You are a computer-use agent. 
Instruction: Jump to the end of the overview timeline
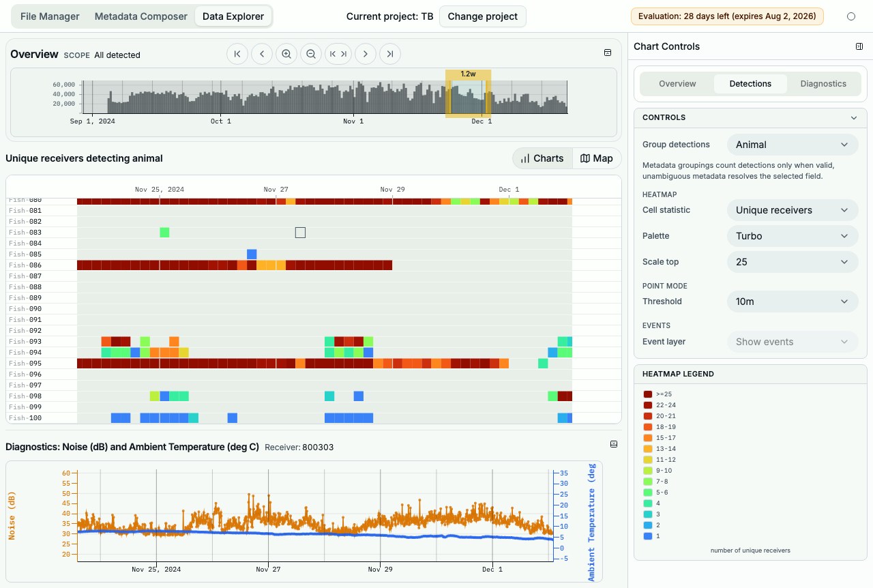(390, 54)
